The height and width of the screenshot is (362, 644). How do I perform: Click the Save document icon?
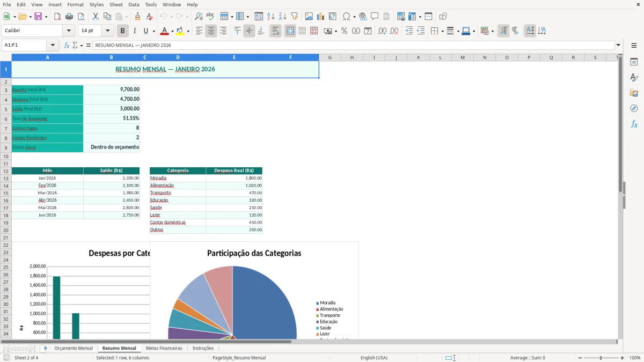[x=38, y=17]
